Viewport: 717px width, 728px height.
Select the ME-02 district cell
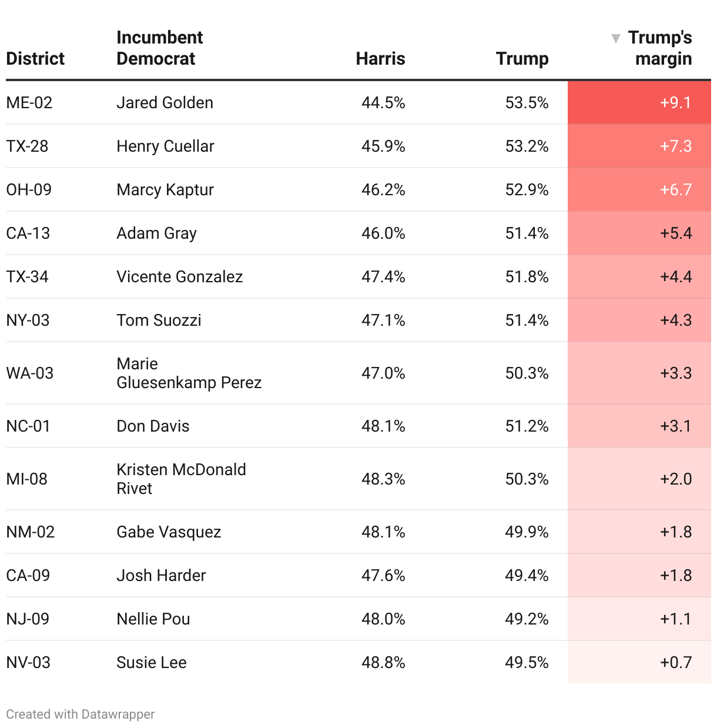[x=29, y=103]
